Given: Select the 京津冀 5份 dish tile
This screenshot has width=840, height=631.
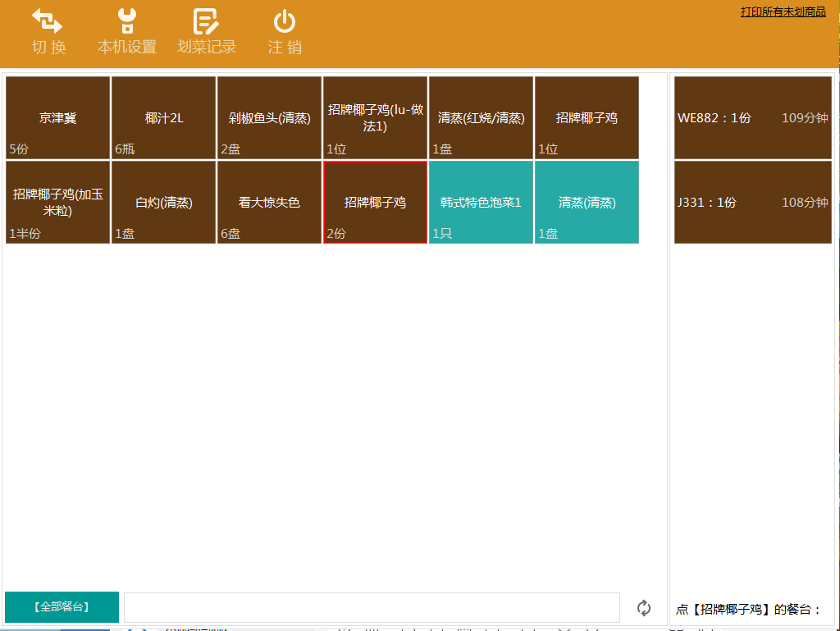Looking at the screenshot, I should [57, 118].
